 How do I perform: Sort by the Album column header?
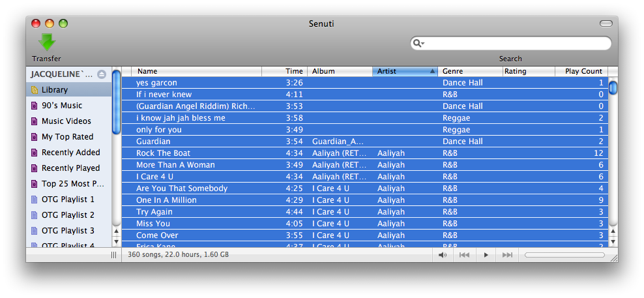click(340, 71)
